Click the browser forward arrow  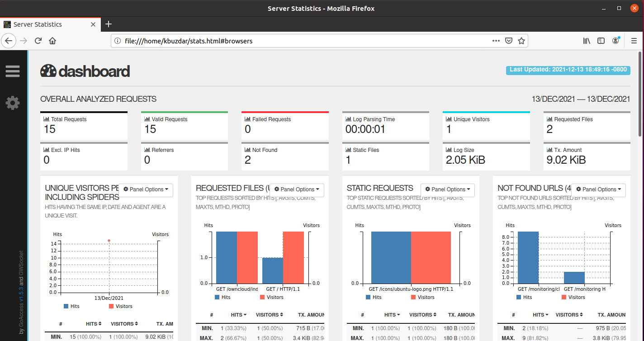(x=24, y=41)
